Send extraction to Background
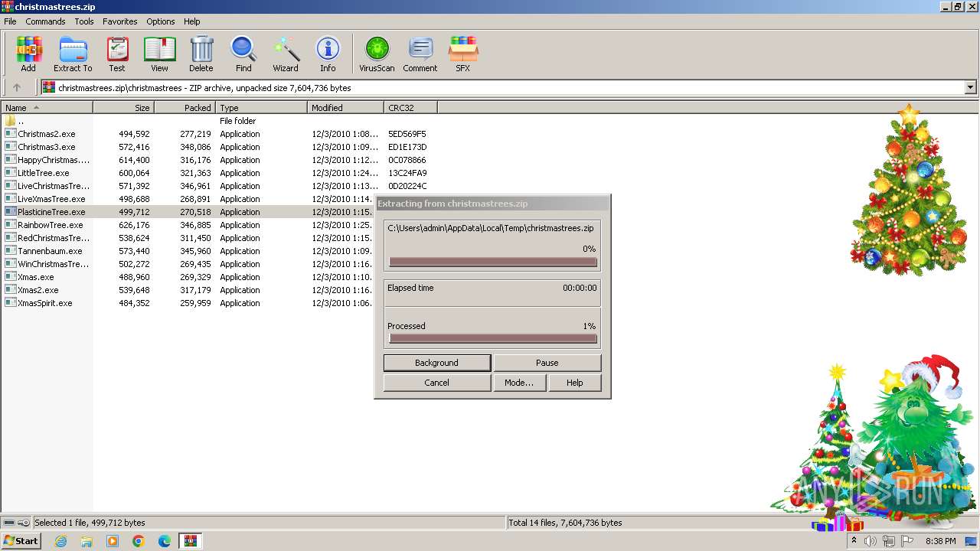Screen dimensions: 980x551 click(x=437, y=363)
